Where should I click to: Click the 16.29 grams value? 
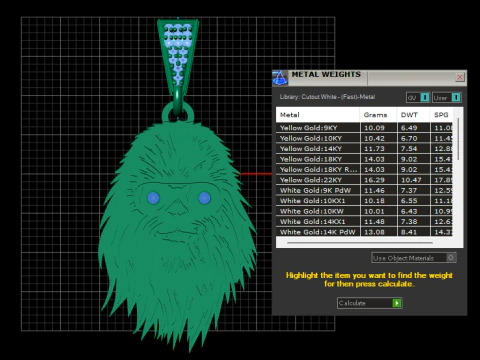[x=374, y=180]
